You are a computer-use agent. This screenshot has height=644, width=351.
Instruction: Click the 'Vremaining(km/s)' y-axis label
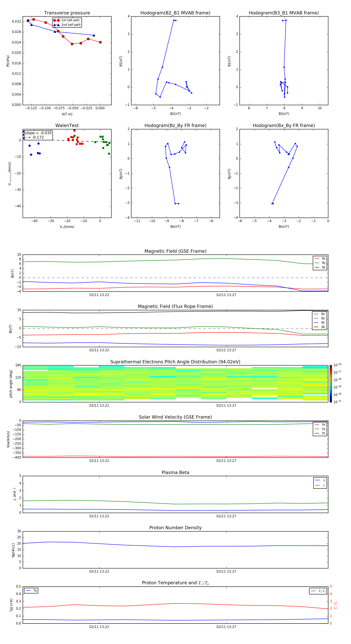click(10, 173)
